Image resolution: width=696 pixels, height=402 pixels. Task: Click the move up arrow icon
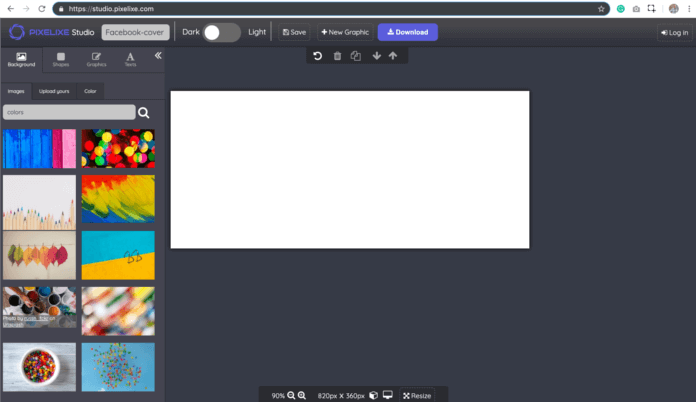pyautogui.click(x=393, y=56)
